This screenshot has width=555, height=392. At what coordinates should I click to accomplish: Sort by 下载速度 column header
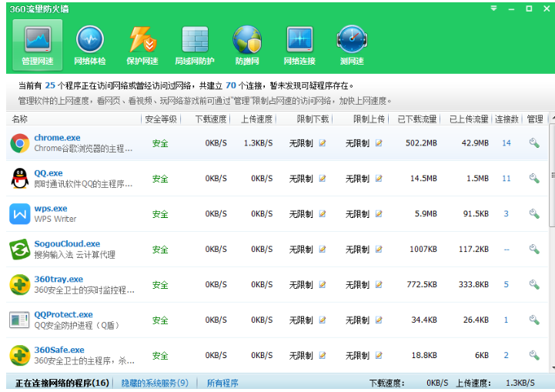tap(212, 119)
